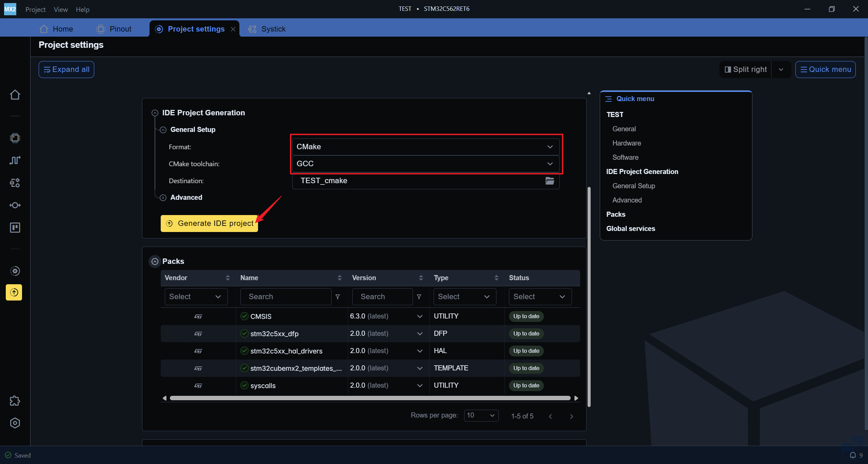This screenshot has height=464, width=868.
Task: Open the stm32c5xx_hal_drivers version dropdown
Action: pyautogui.click(x=420, y=351)
